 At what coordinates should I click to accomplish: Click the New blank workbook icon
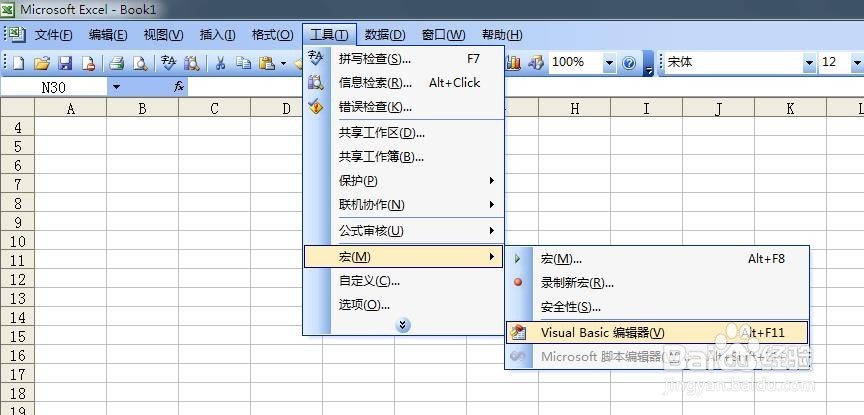19,63
